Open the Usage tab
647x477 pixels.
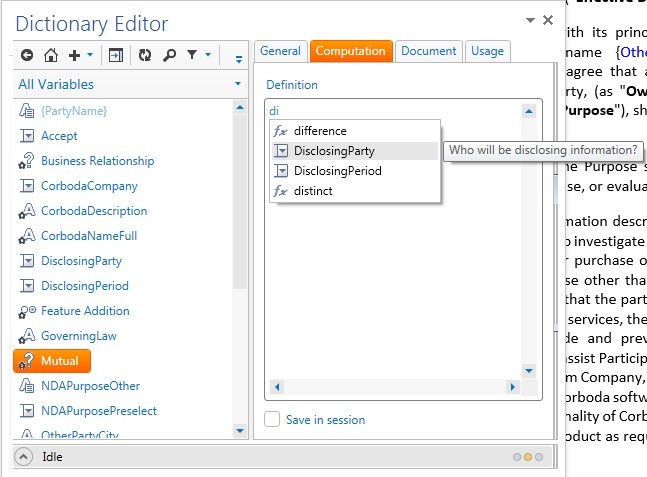487,51
